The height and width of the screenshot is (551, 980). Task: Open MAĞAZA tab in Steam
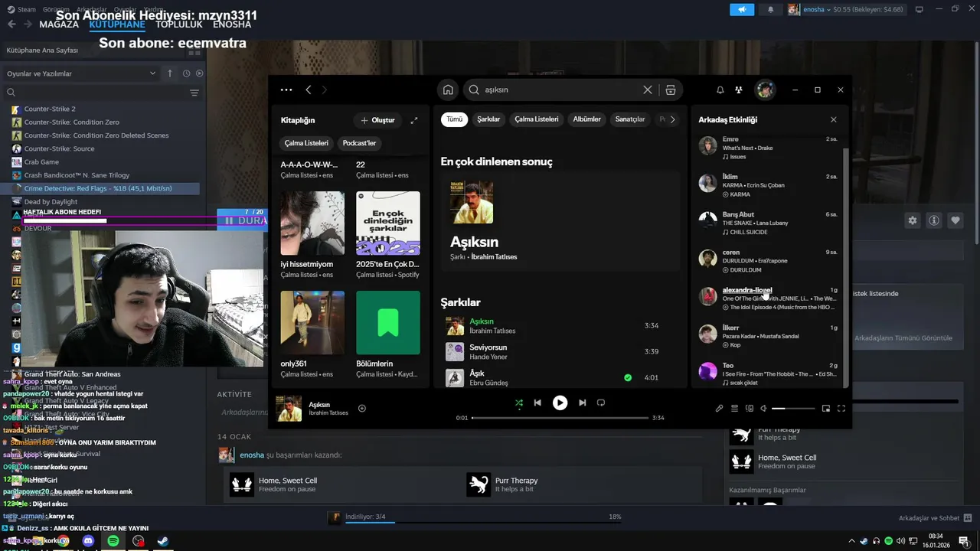pyautogui.click(x=59, y=24)
